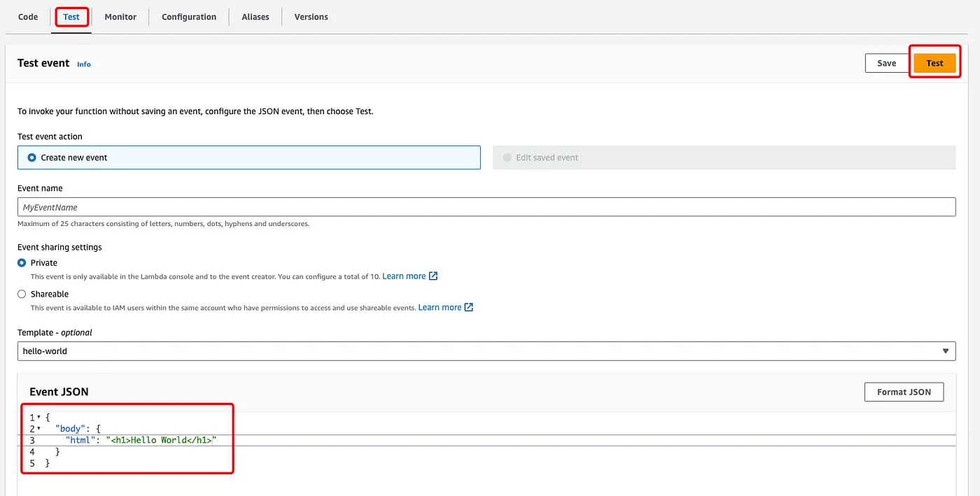Click the orange Test button
The width and height of the screenshot is (980, 496).
(934, 63)
